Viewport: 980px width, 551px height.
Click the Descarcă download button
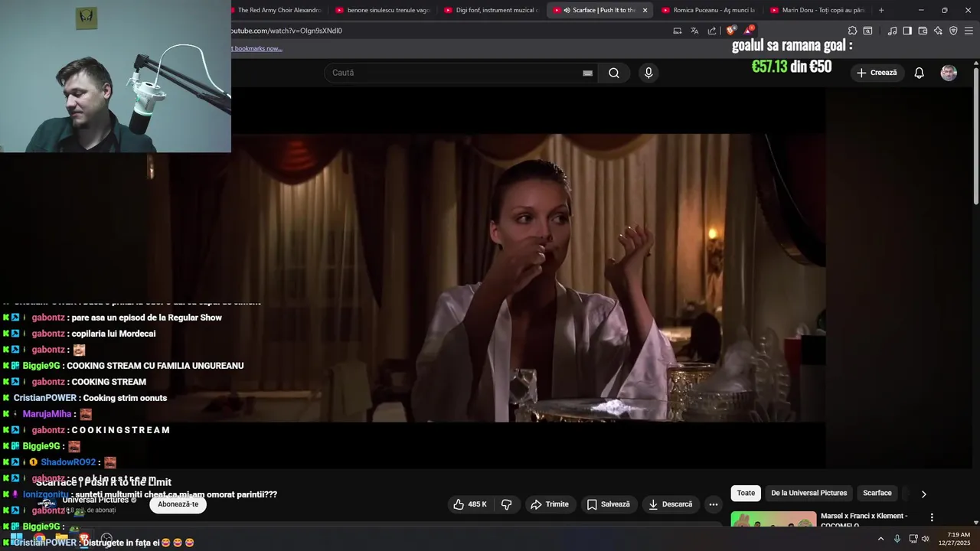click(670, 504)
